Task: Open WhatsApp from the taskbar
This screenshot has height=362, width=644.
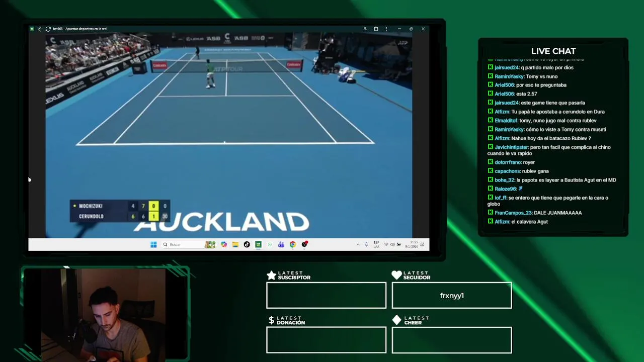Action: tap(270, 244)
